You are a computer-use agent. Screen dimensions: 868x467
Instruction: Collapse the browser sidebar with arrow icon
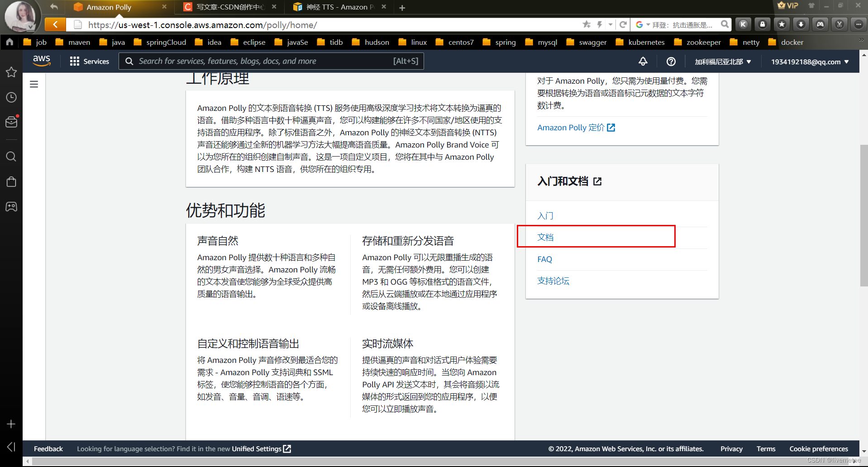tap(11, 447)
